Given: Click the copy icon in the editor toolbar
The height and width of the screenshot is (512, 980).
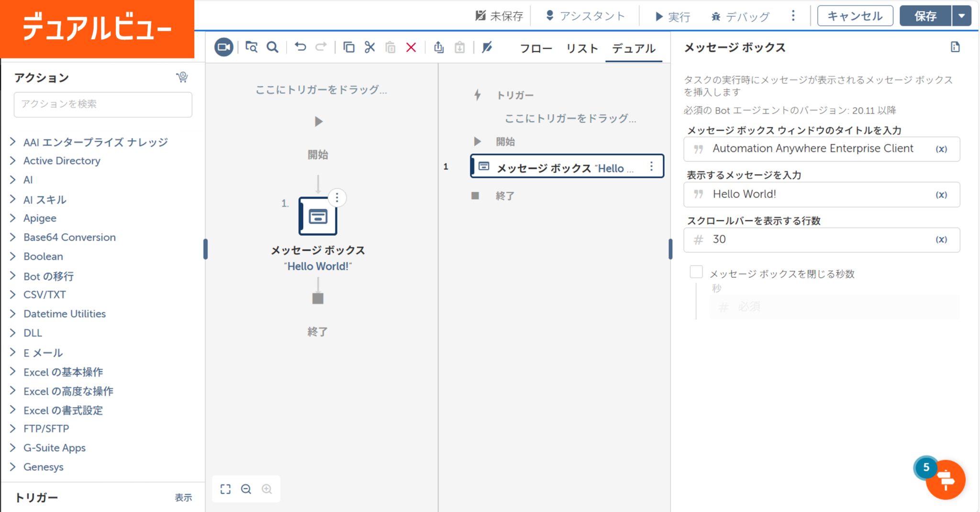Looking at the screenshot, I should pyautogui.click(x=349, y=47).
